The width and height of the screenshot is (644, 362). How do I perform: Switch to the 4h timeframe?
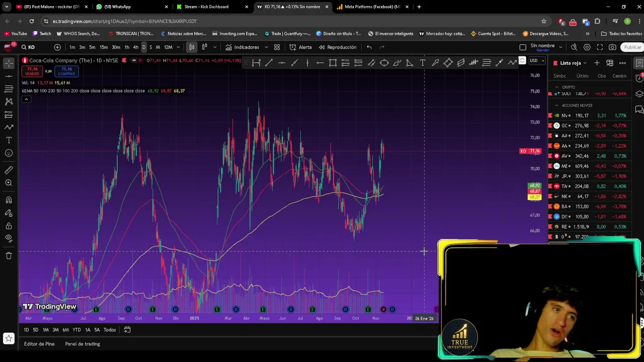click(x=135, y=47)
